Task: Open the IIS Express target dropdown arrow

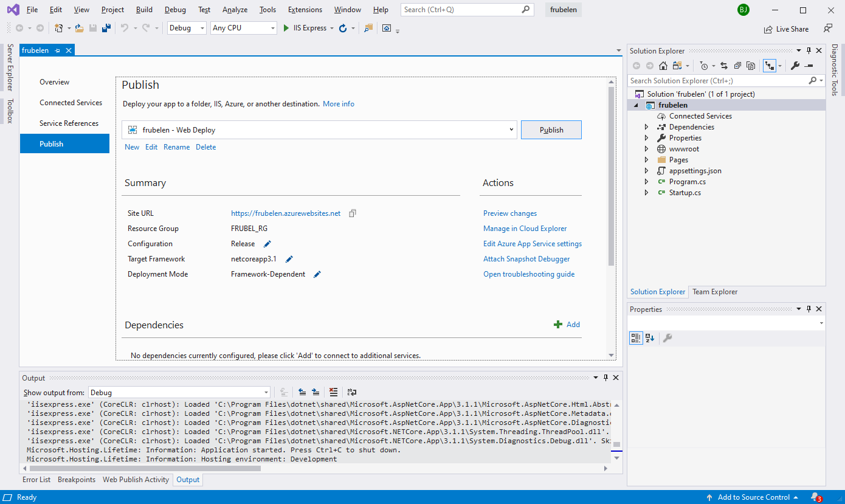Action: click(332, 29)
